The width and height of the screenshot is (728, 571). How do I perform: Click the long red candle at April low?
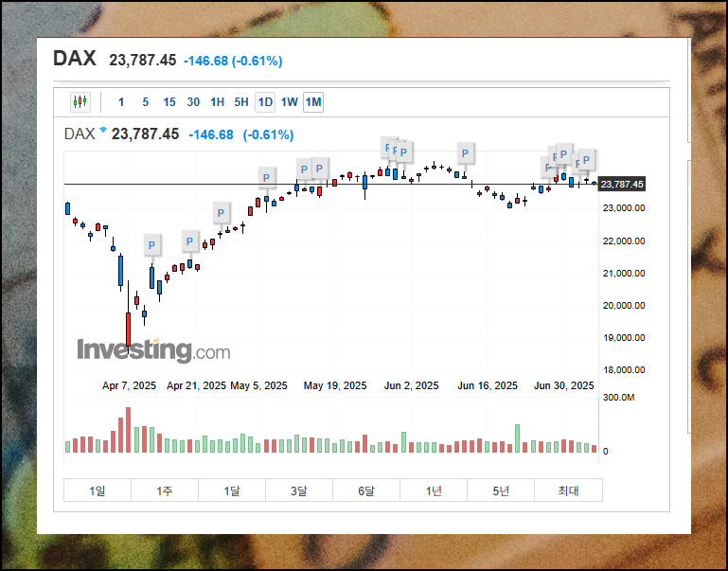(128, 330)
